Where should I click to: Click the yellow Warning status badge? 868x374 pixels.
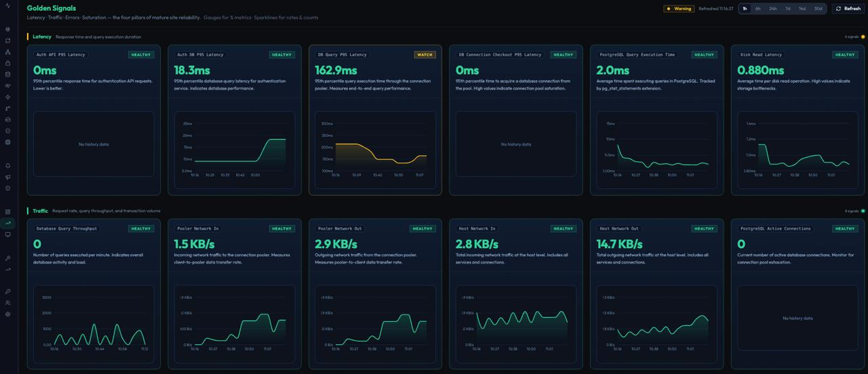click(x=679, y=9)
